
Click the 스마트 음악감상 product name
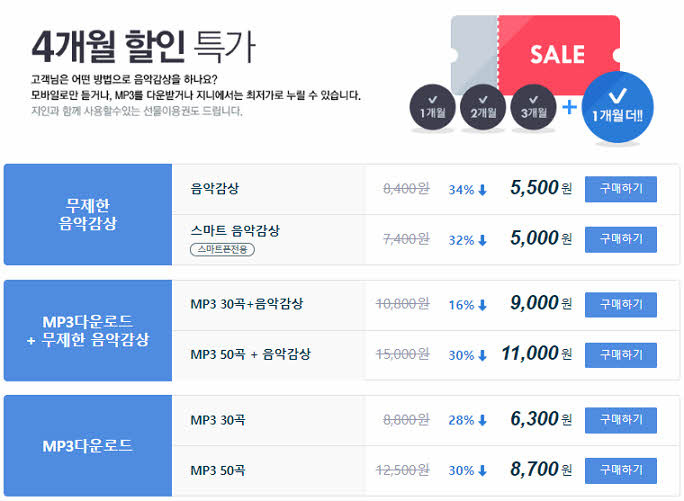click(234, 230)
